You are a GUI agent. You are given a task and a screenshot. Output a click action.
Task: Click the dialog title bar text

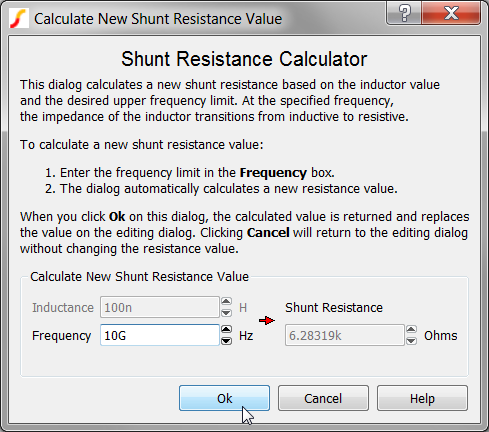[158, 19]
